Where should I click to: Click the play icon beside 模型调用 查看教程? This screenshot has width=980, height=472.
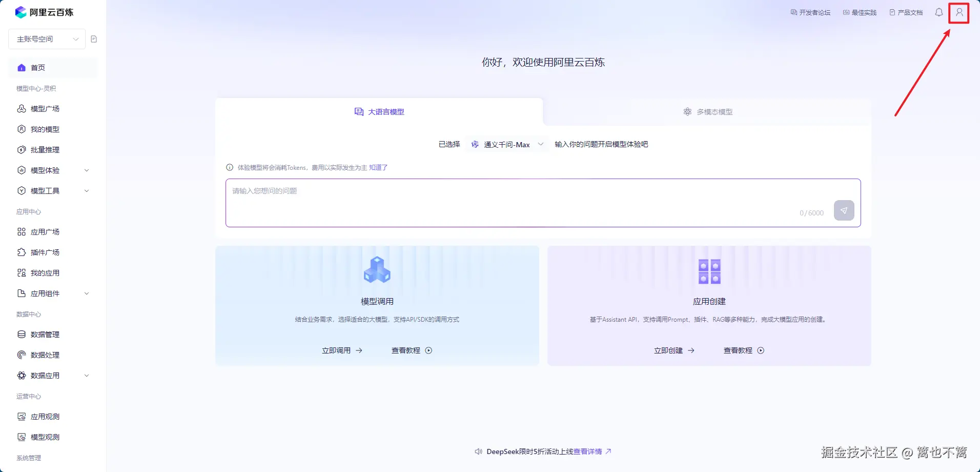[428, 350]
